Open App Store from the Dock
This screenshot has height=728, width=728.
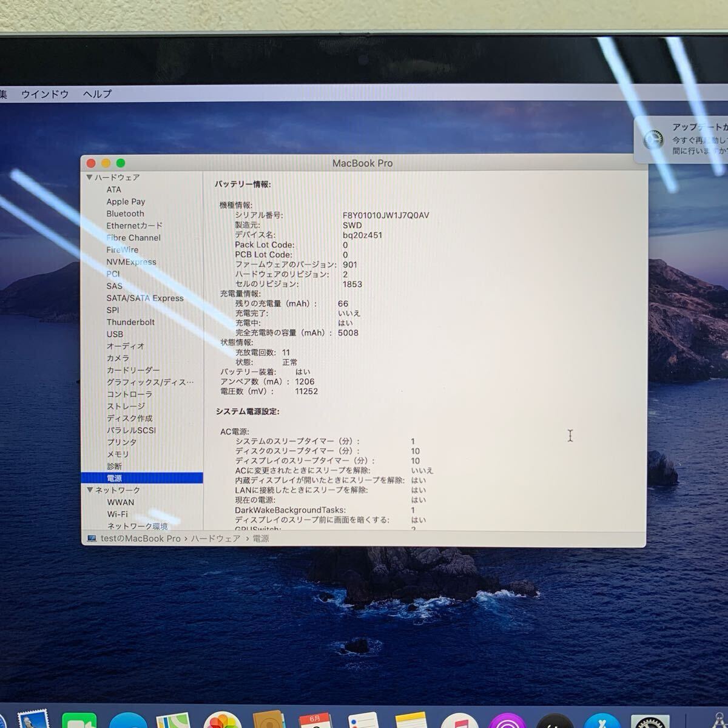602,720
